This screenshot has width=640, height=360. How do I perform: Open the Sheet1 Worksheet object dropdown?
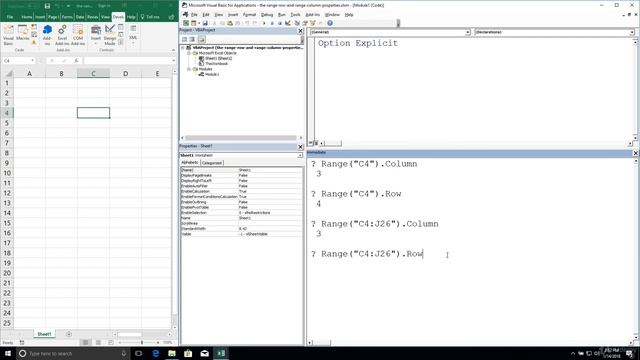(x=300, y=156)
